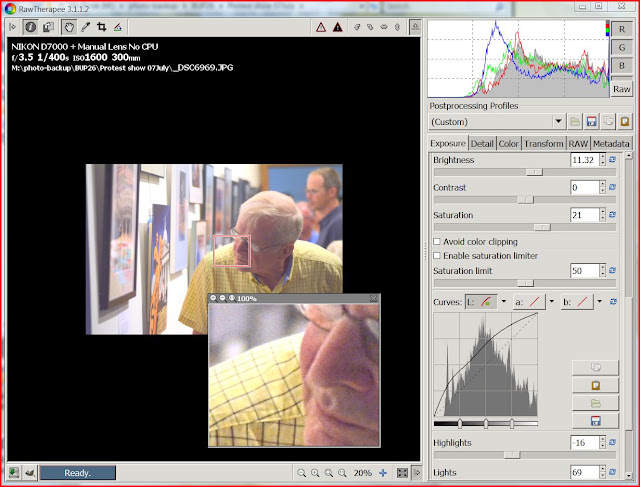Click the Contrast value field
Image resolution: width=640 pixels, height=487 pixels.
coord(584,187)
